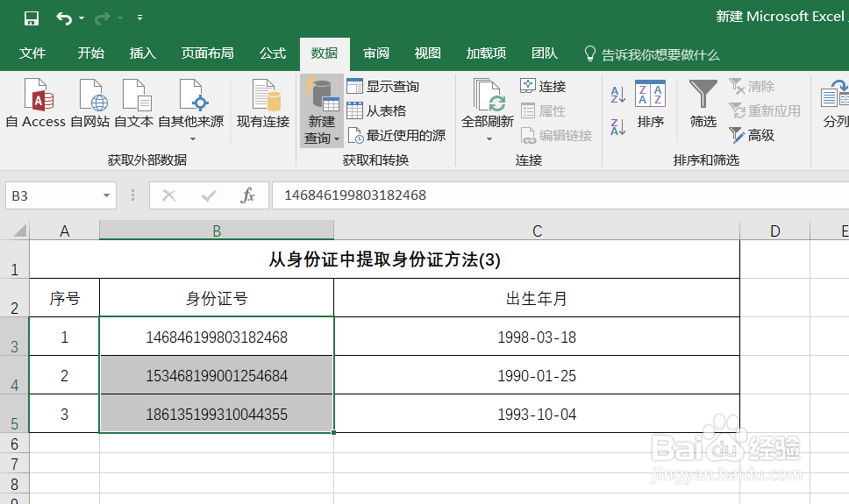This screenshot has height=504, width=849.
Task: Select the 身份证号 header cell
Action: (217, 298)
